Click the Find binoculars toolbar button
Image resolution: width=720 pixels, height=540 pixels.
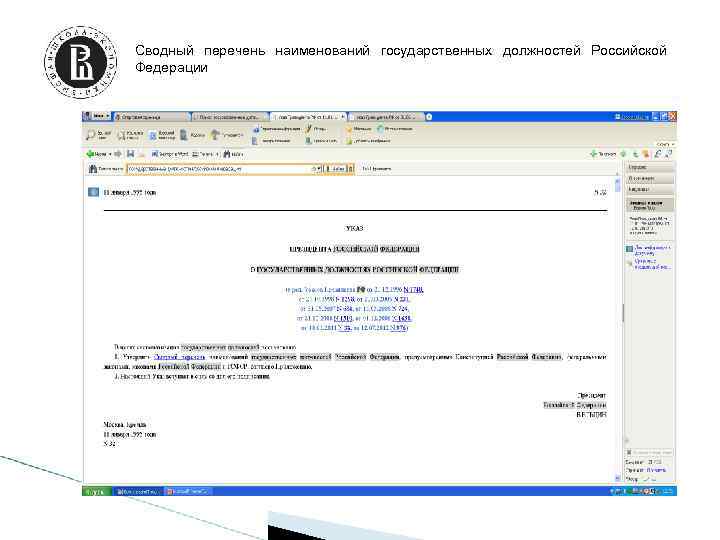[x=234, y=154]
